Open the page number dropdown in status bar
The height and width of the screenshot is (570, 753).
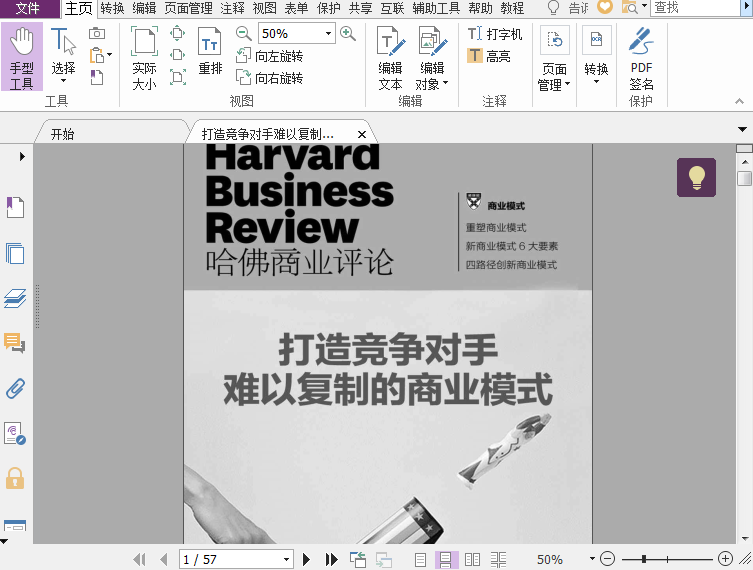[286, 559]
